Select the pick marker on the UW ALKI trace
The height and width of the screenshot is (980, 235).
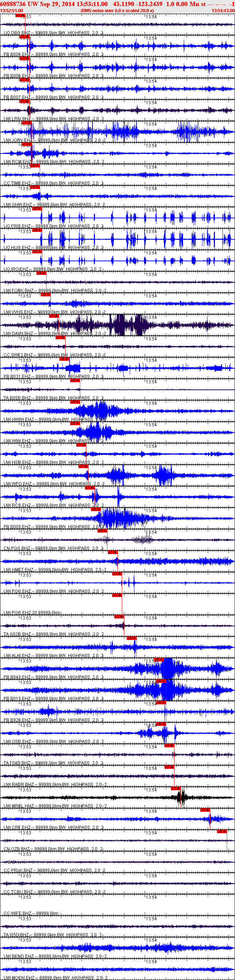point(131,639)
